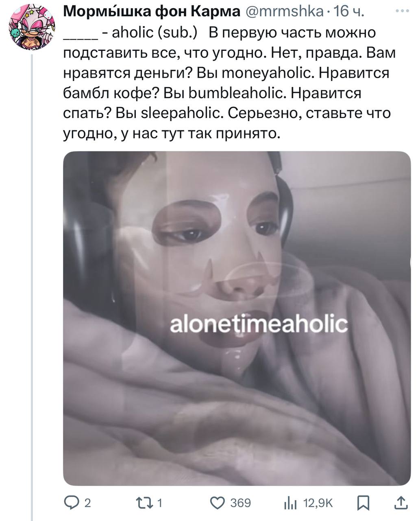Image resolution: width=420 pixels, height=521 pixels.
Task: Tap the 369 likes count
Action: 241,503
